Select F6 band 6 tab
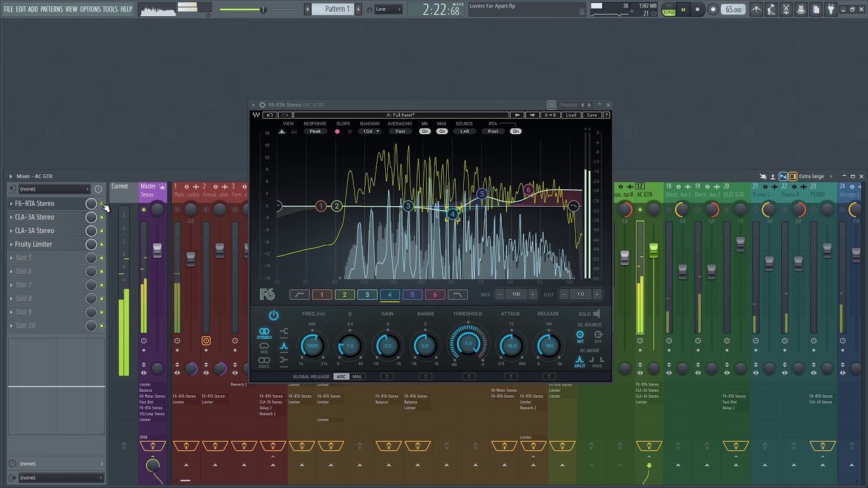This screenshot has height=488, width=868. tap(435, 295)
